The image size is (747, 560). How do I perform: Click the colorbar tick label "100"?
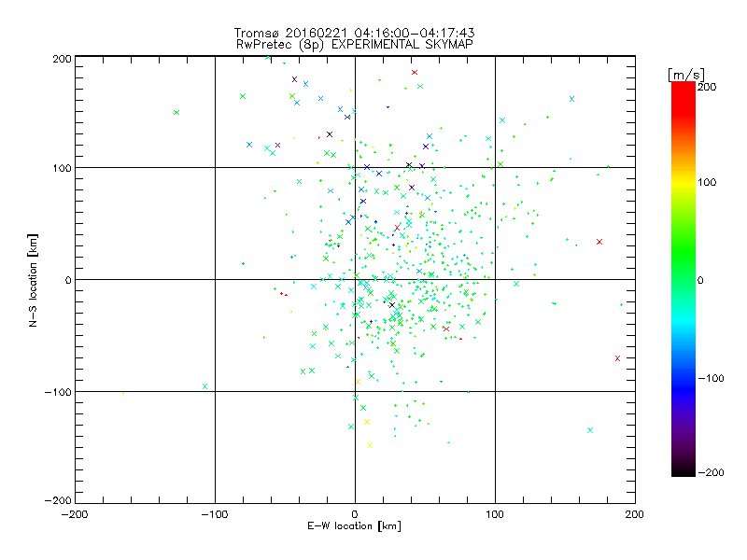[x=707, y=182]
